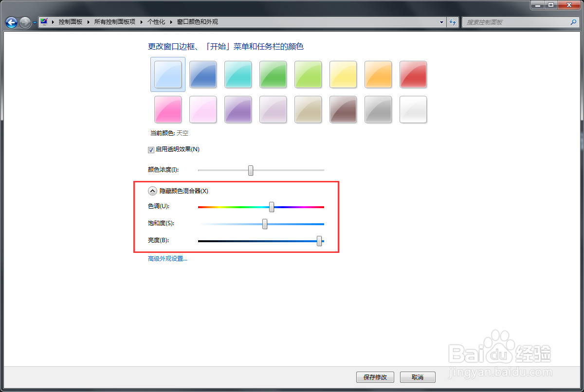The width and height of the screenshot is (584, 392).
Task: Select the beige Taupe color swatch
Action: click(x=308, y=109)
